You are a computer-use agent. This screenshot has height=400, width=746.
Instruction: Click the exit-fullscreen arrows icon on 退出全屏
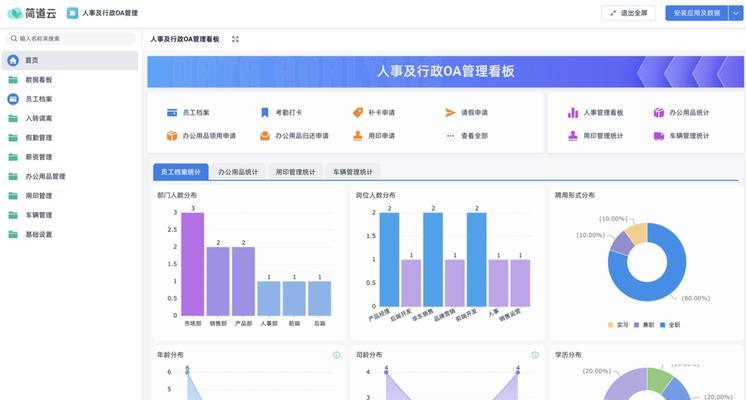click(x=613, y=13)
